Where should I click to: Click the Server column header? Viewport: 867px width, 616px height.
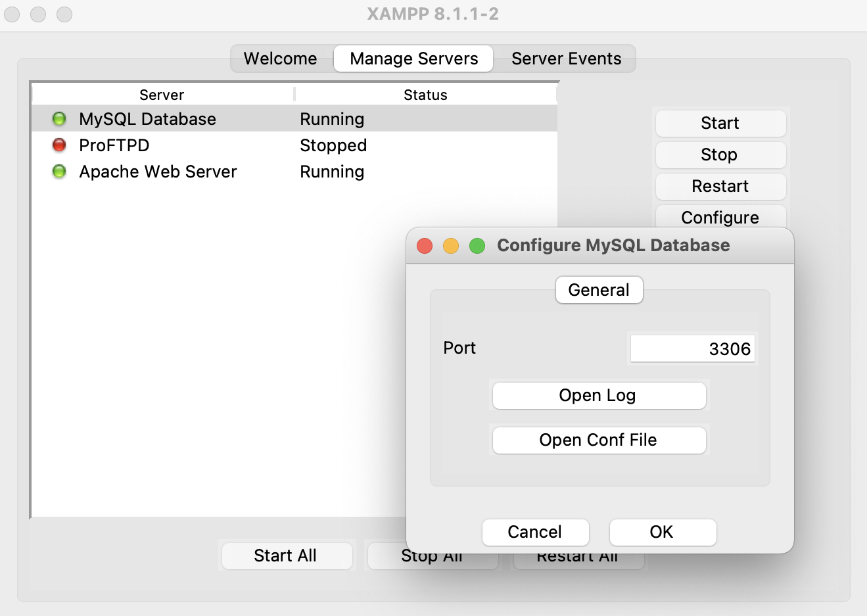click(x=161, y=94)
